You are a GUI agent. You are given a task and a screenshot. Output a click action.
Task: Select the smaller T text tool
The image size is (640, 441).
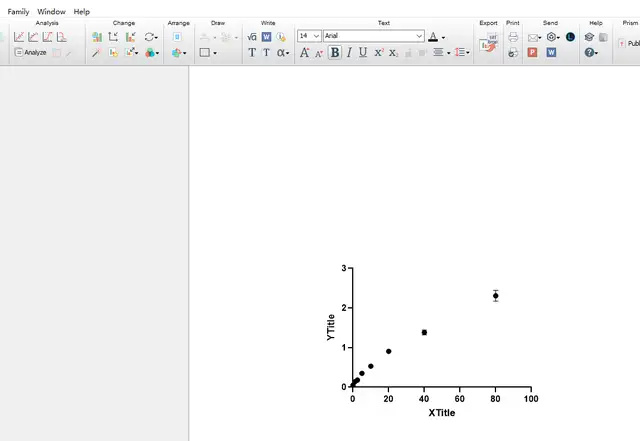(266, 53)
